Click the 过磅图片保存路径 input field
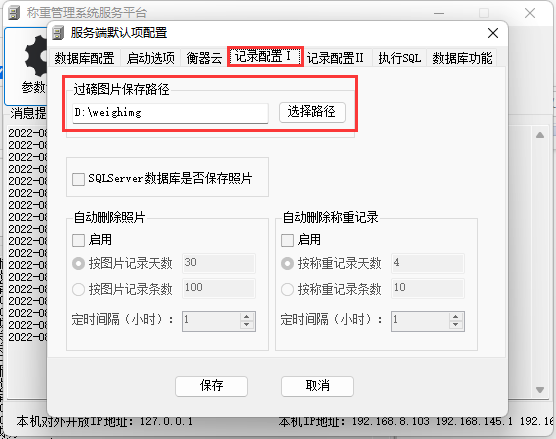The width and height of the screenshot is (556, 439). (x=170, y=113)
